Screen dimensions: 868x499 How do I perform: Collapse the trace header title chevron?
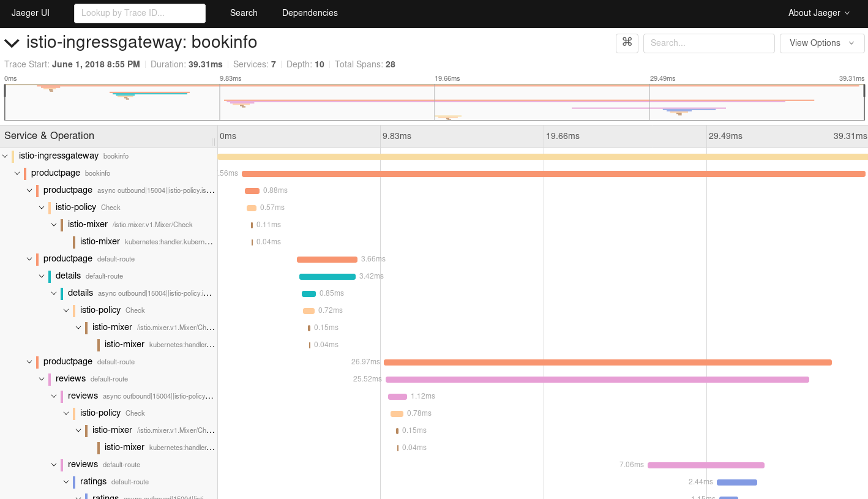(x=12, y=43)
